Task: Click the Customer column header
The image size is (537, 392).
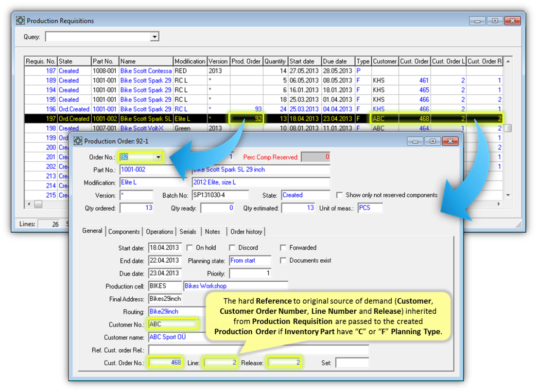Action: 385,61
